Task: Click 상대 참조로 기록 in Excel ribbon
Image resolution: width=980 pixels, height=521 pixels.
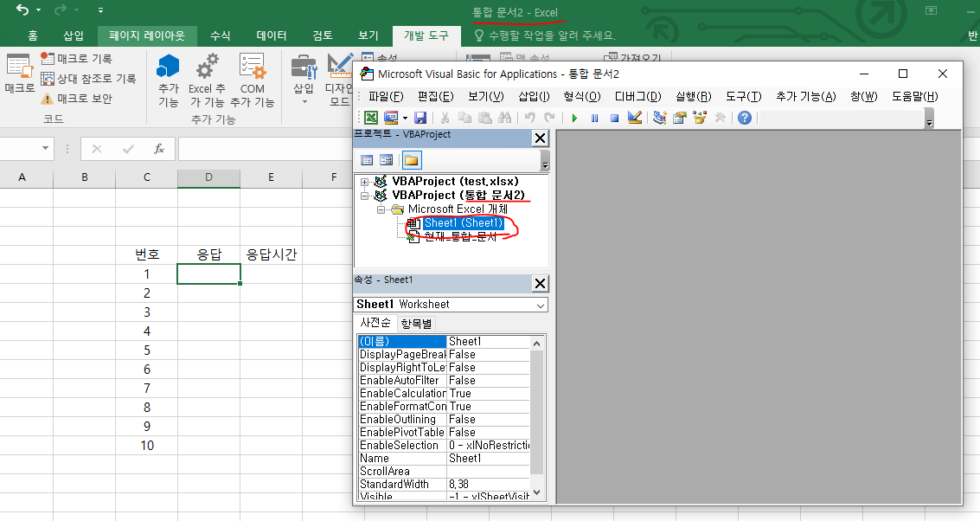Action: [x=88, y=78]
